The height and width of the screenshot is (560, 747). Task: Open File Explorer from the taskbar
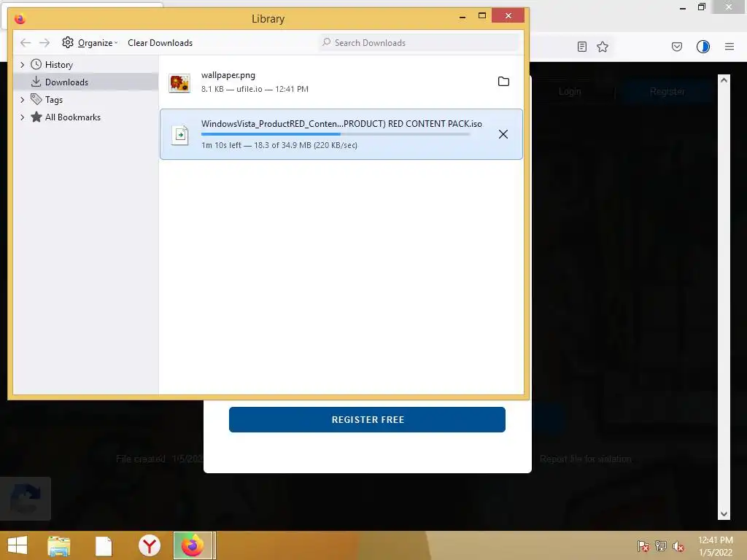click(x=59, y=545)
